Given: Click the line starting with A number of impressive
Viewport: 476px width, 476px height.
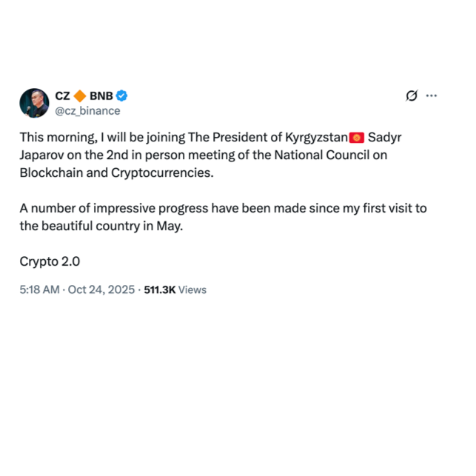Looking at the screenshot, I should [222, 208].
